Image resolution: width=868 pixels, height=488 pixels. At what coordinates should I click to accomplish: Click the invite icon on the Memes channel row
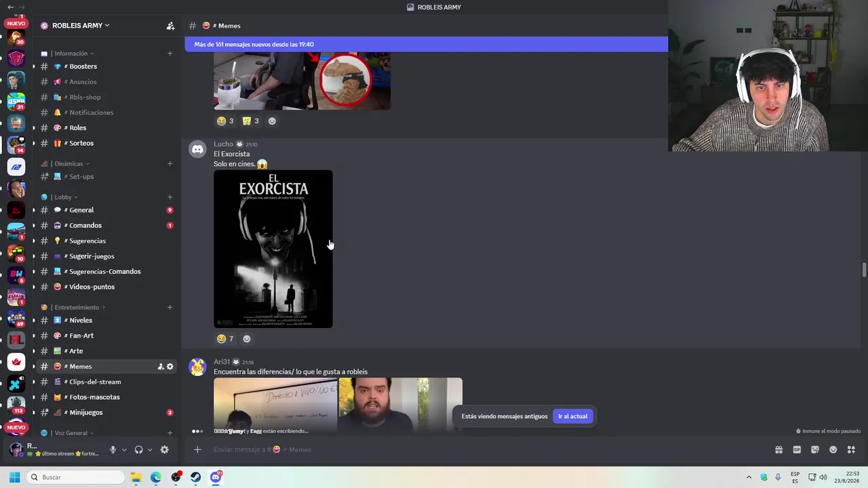(x=161, y=367)
